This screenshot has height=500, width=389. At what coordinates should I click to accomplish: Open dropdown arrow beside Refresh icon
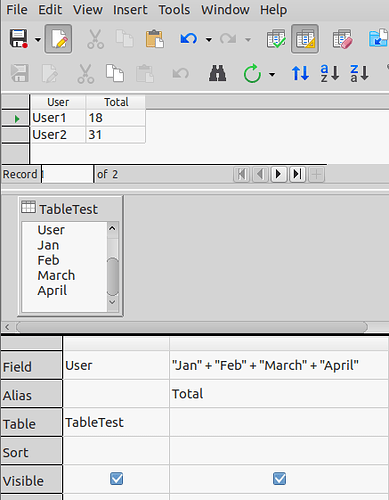(x=272, y=74)
